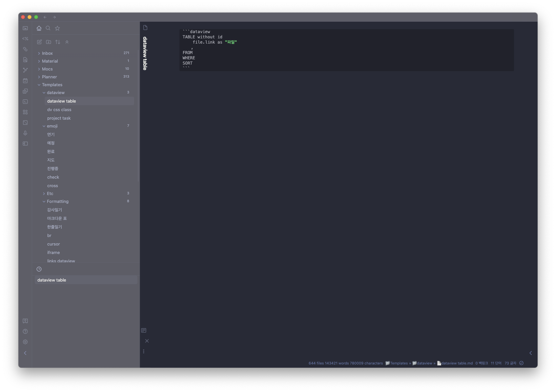Open the dv css class note
Screen dimensions: 556x392
[89, 109]
